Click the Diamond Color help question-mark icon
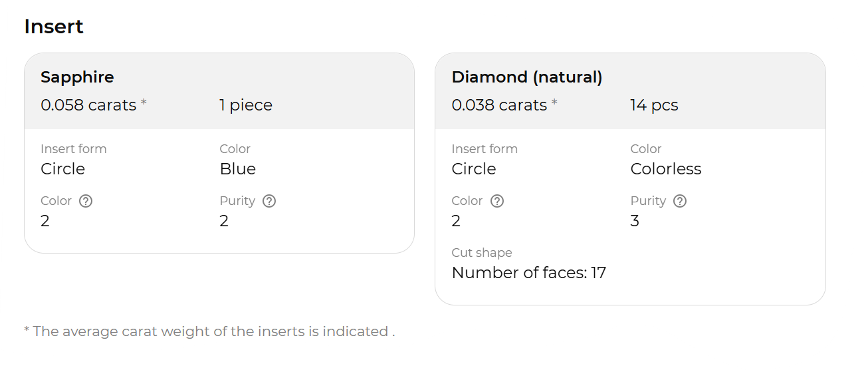868x370 pixels. coord(496,201)
